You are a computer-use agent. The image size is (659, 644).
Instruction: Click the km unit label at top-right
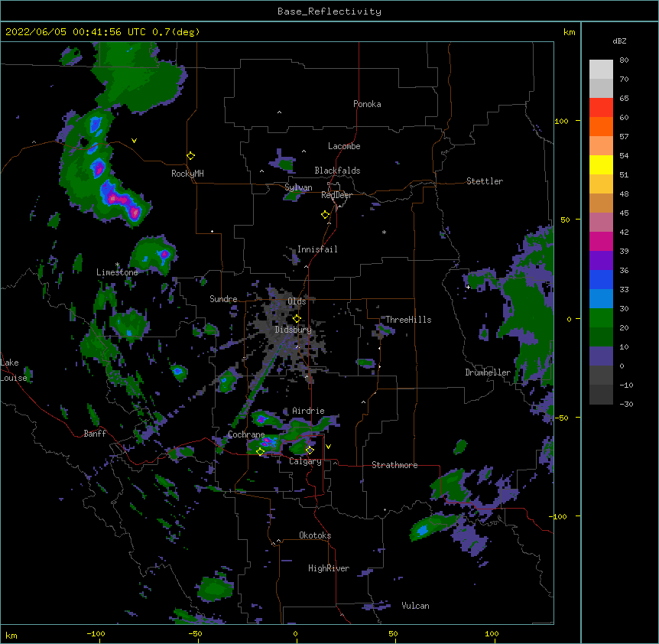click(x=569, y=32)
